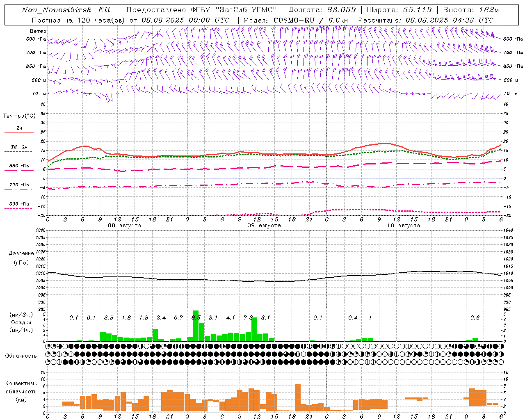The width and height of the screenshot is (525, 420).
Task: Click the Ветер wind section label
Action: point(38,31)
